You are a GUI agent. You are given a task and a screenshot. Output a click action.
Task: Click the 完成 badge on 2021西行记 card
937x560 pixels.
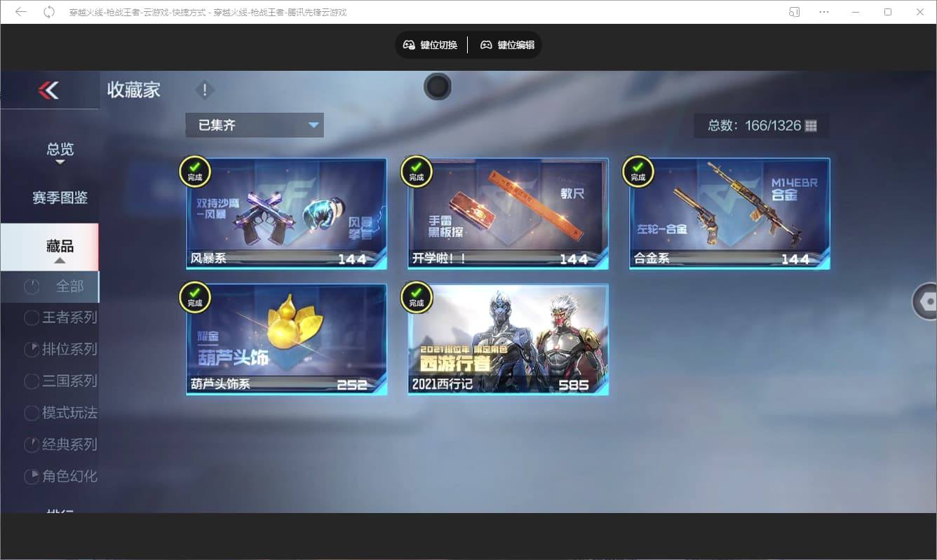point(417,298)
